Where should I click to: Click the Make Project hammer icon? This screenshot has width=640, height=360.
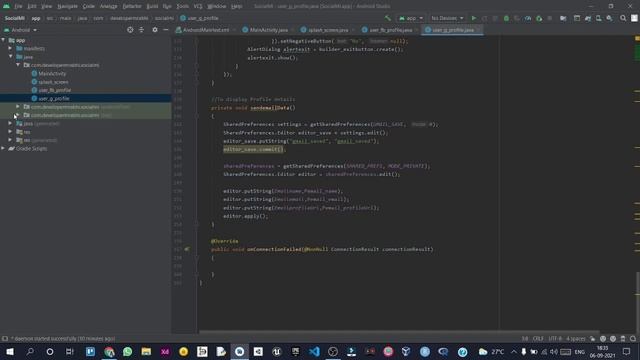click(387, 18)
